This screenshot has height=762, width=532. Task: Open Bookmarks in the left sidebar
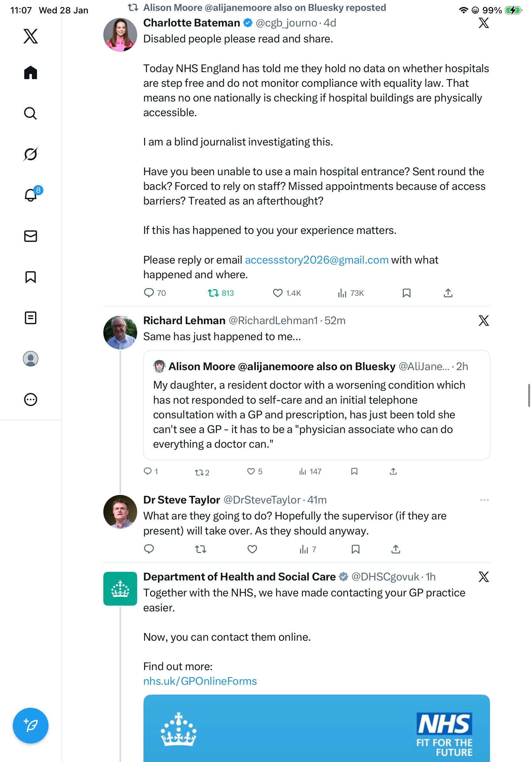click(x=31, y=277)
